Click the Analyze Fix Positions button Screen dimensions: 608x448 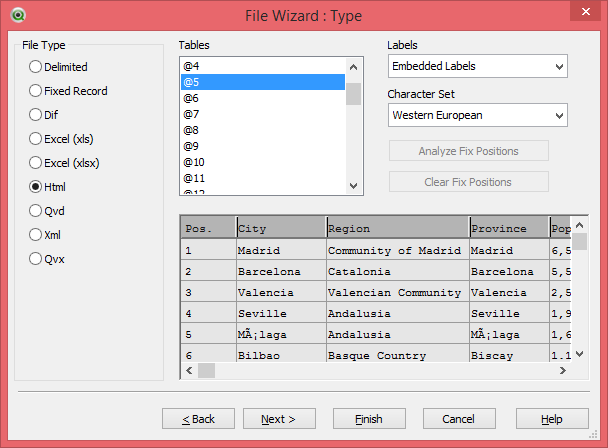click(469, 151)
